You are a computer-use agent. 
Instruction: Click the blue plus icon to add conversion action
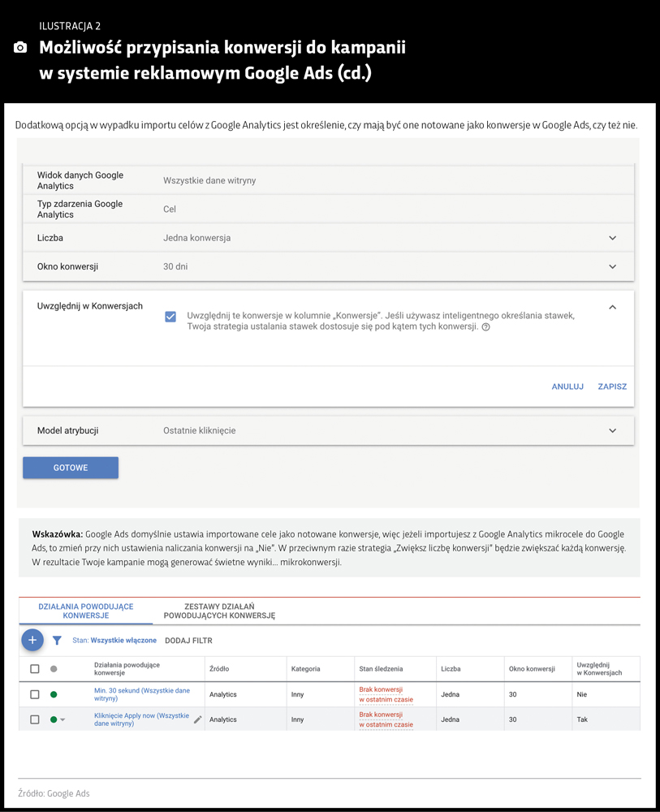32,640
